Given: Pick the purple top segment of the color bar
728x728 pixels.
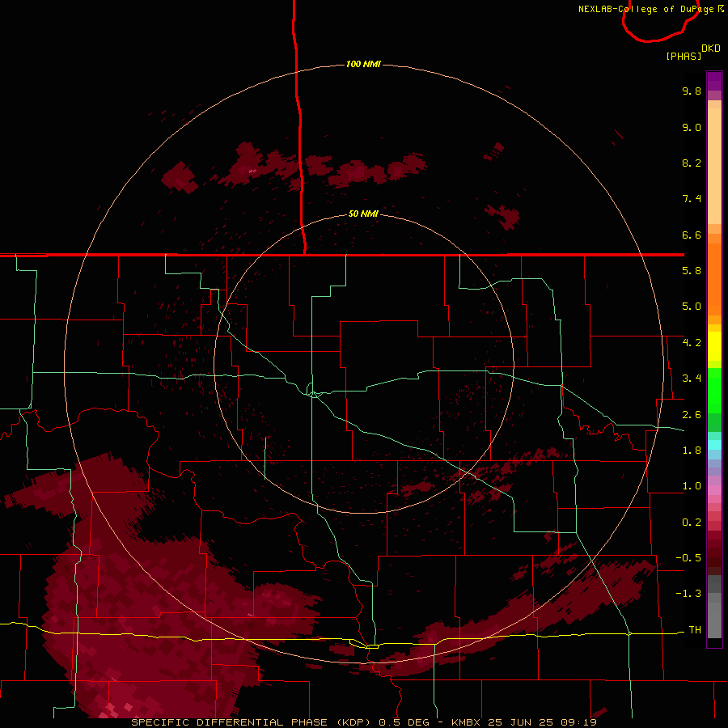Looking at the screenshot, I should pyautogui.click(x=714, y=81).
